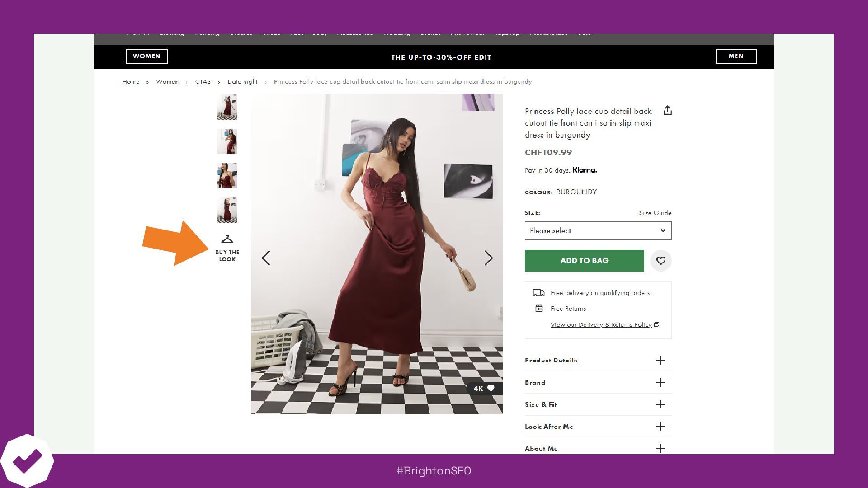Click the share icon beside product title

click(x=667, y=111)
